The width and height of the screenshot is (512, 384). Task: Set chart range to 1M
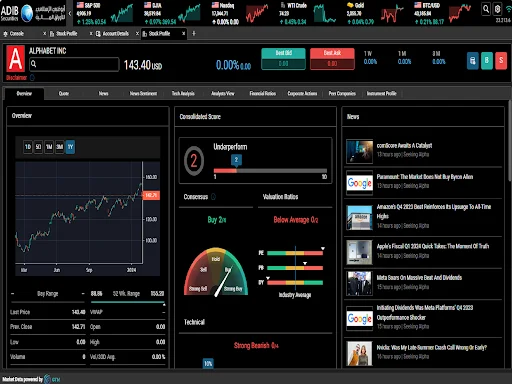click(x=49, y=147)
